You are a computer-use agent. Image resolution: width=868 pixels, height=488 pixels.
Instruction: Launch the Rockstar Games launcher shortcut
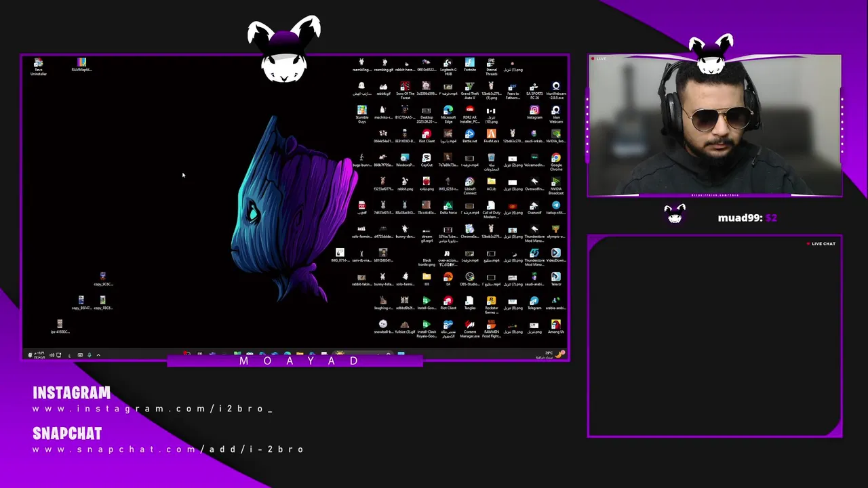491,304
